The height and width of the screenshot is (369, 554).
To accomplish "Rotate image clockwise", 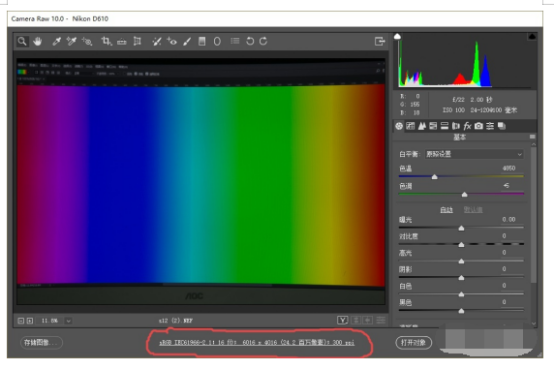I will pos(263,41).
